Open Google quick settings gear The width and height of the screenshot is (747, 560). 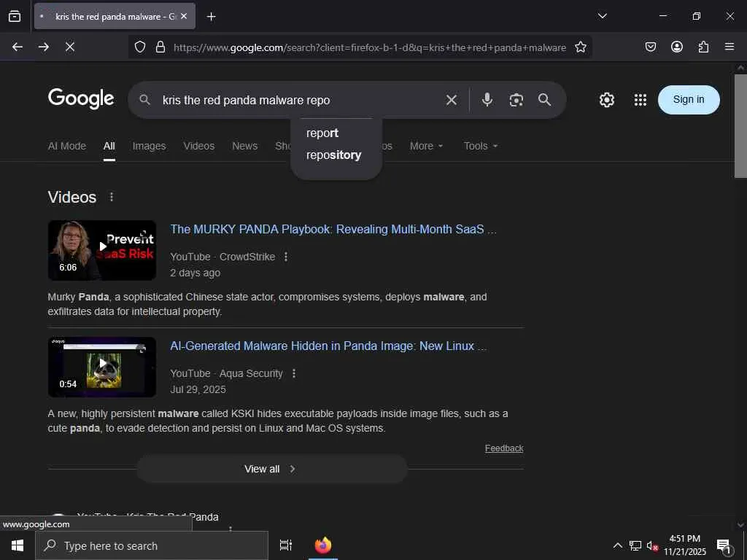[x=606, y=99]
